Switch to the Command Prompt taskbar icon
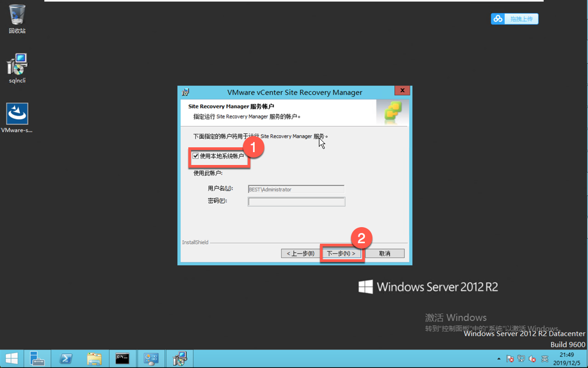The image size is (588, 368). (x=122, y=358)
